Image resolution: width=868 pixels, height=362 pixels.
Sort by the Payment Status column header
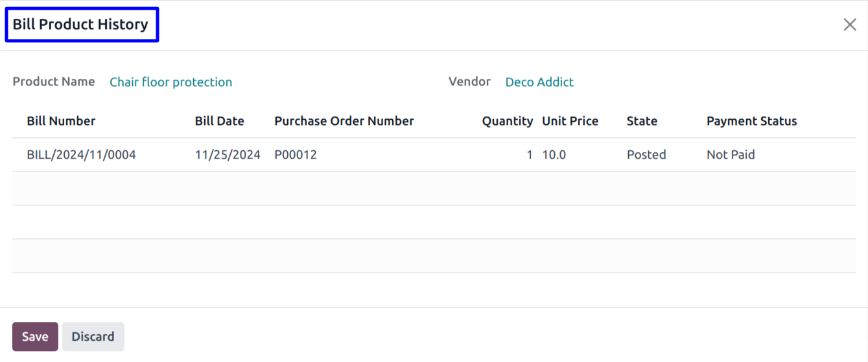pos(751,121)
